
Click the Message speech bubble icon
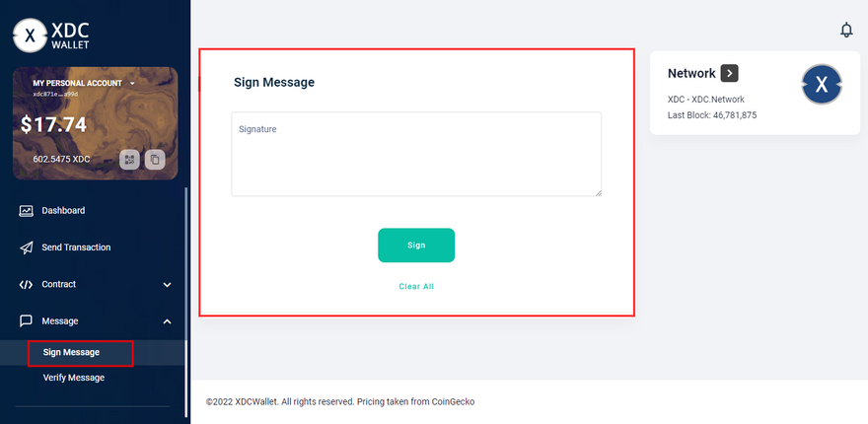pos(26,320)
